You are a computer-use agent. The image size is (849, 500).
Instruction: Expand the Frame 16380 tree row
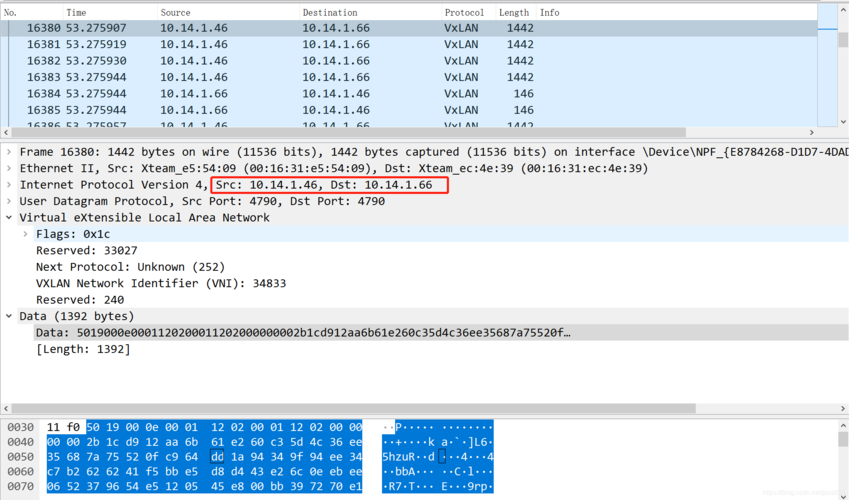9,152
